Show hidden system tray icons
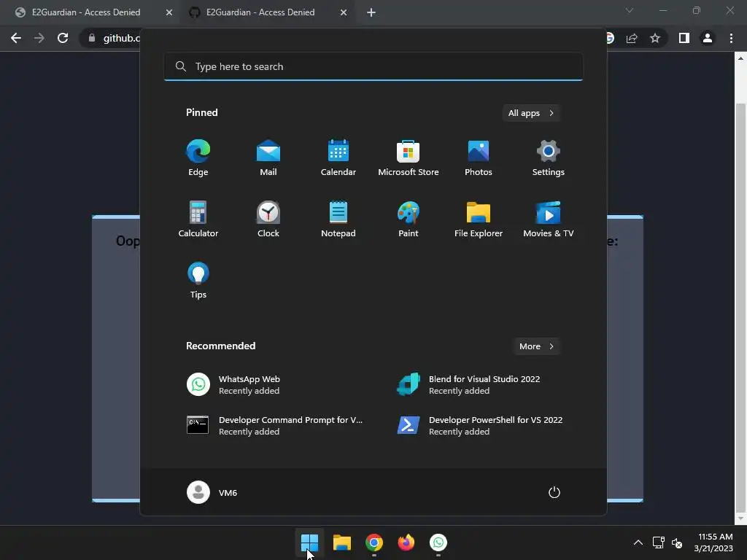This screenshot has height=560, width=747. pos(638,542)
